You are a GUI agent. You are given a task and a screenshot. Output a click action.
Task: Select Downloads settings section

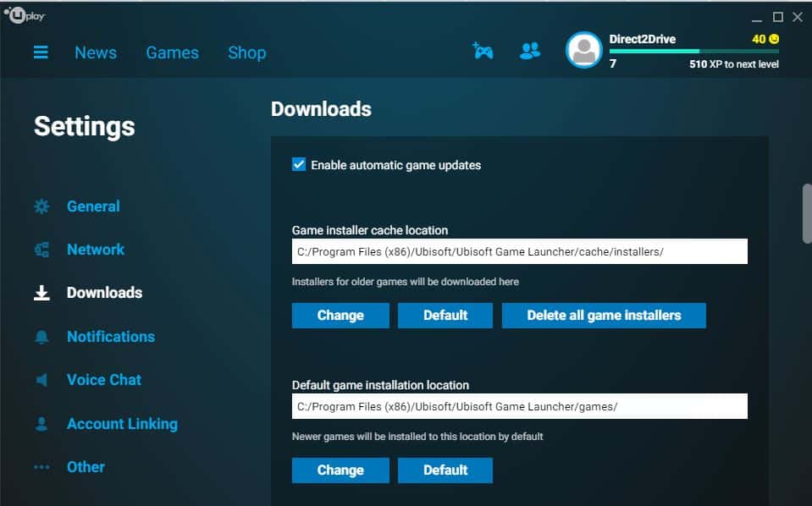[x=105, y=293]
